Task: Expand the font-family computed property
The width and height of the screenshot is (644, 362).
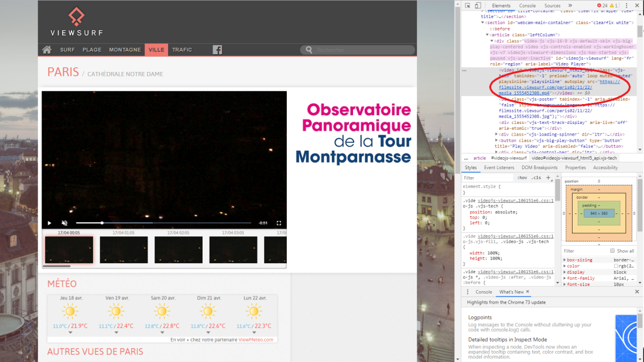Action: pos(565,278)
